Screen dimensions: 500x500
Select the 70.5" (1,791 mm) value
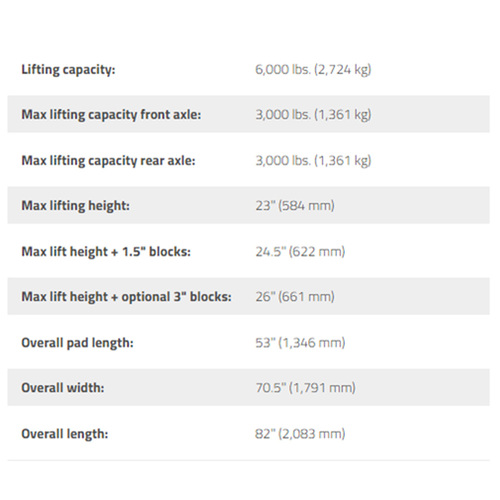[x=305, y=388]
